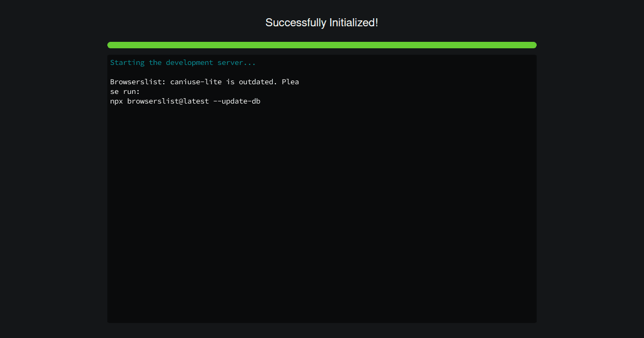Click the word "is" in the warning line
The height and width of the screenshot is (338, 644).
[x=230, y=82]
